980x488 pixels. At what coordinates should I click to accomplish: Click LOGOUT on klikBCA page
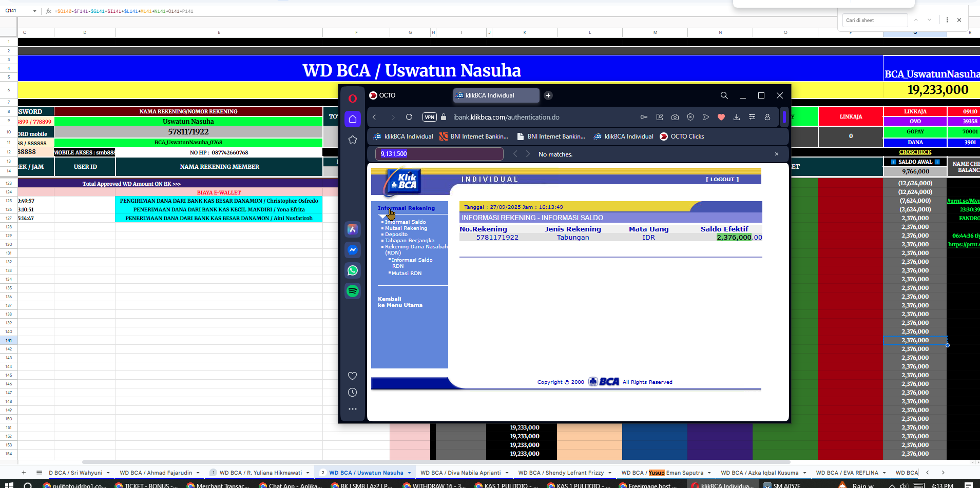722,180
